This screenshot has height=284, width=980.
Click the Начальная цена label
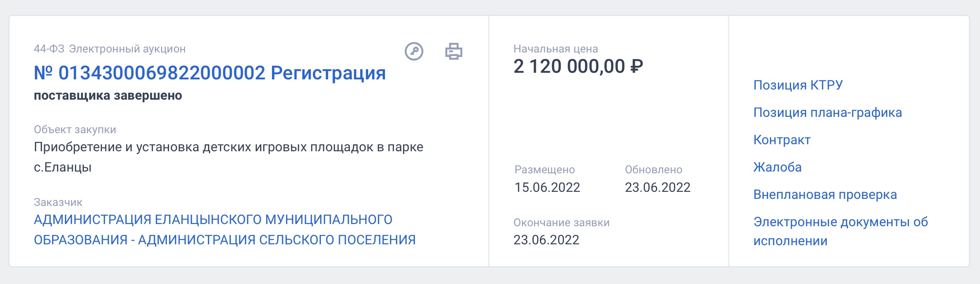(x=556, y=49)
